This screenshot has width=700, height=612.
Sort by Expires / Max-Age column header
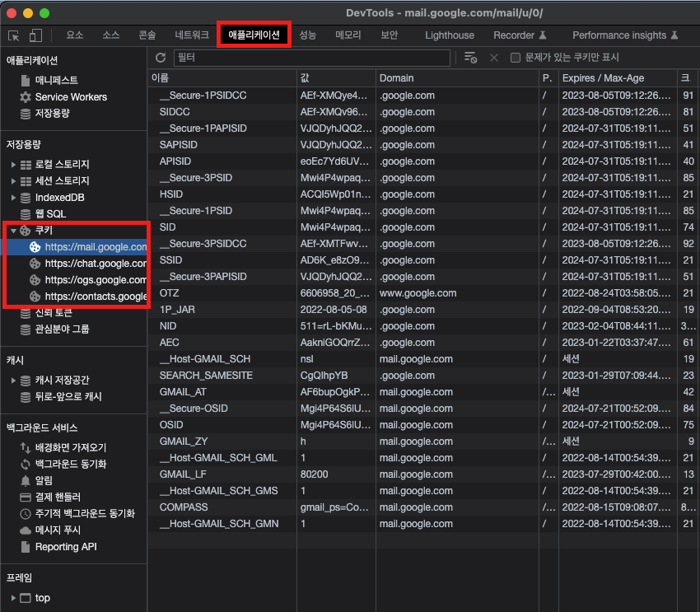coord(618,78)
